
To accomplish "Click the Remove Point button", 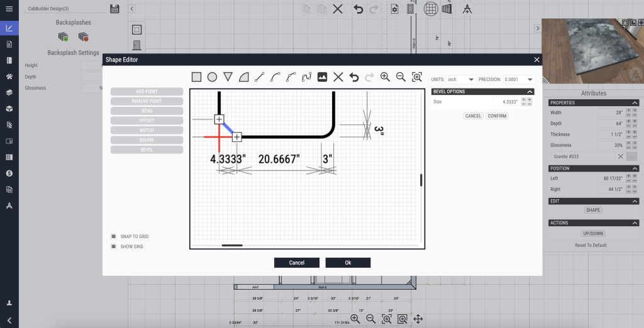I will (x=147, y=101).
